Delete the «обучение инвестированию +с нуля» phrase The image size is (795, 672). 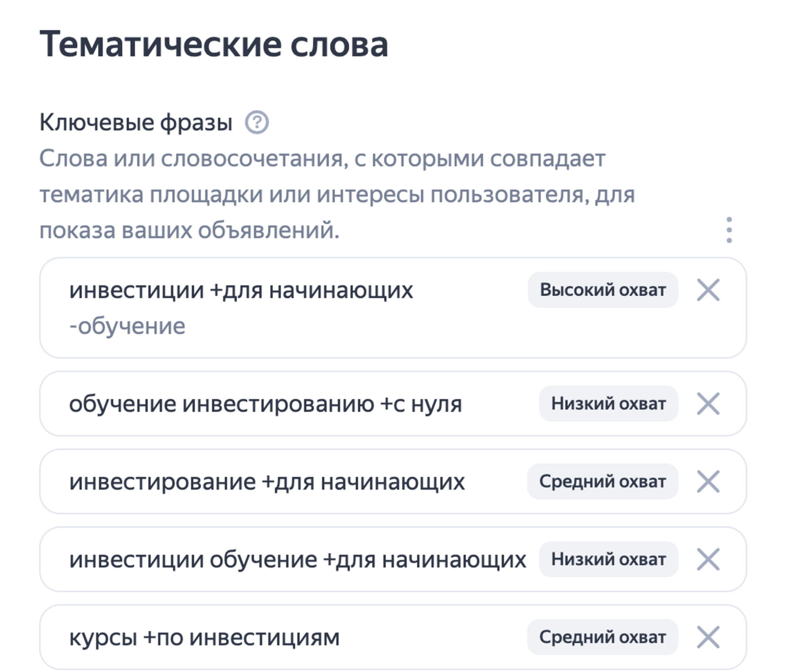point(708,404)
